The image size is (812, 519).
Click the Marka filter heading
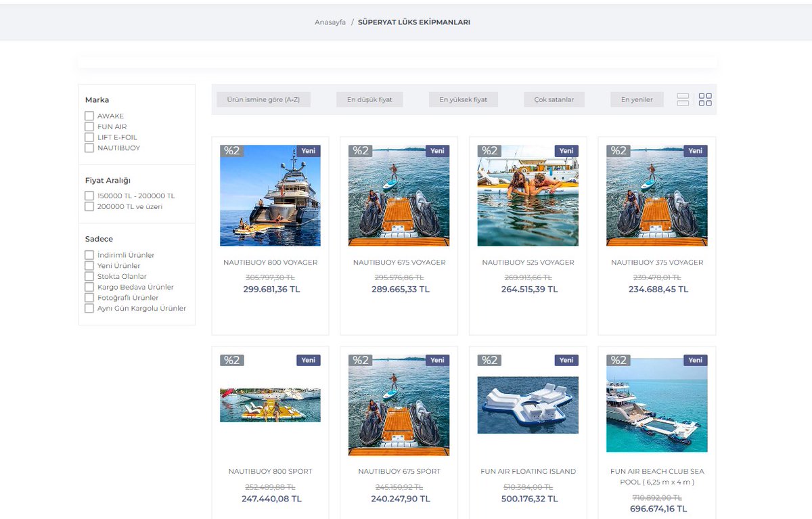click(x=97, y=100)
